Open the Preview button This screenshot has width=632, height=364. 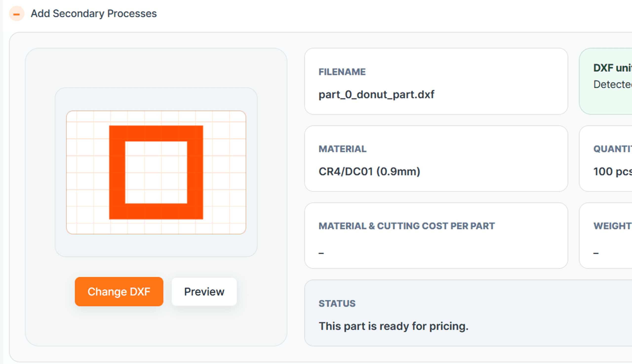(x=204, y=291)
